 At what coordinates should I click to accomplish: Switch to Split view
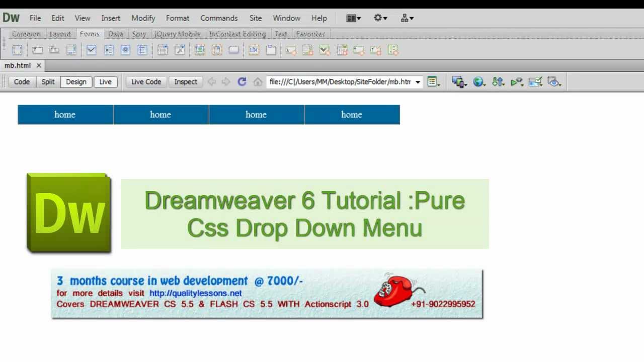coord(48,82)
